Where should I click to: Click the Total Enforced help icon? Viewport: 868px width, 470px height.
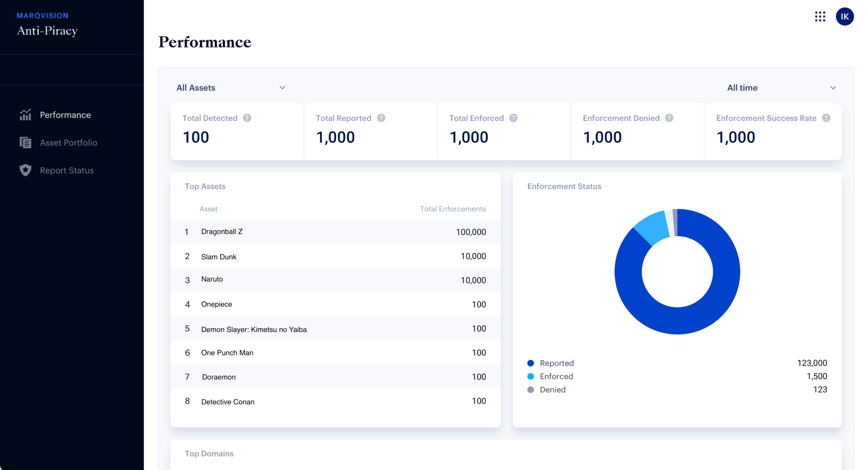pyautogui.click(x=513, y=118)
